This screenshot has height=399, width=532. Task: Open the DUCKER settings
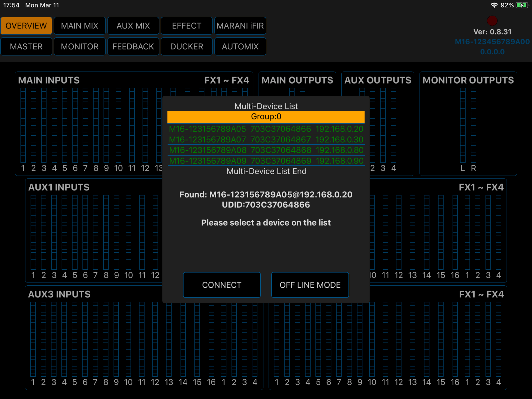click(x=186, y=46)
